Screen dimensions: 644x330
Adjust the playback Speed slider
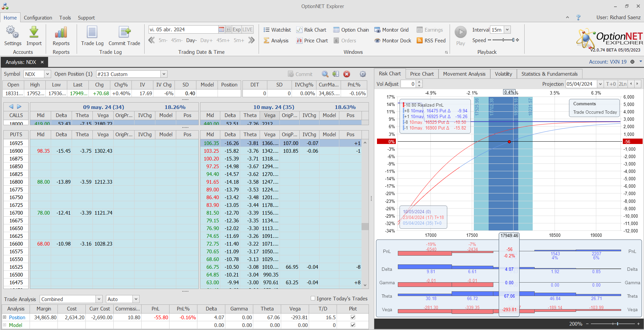coord(503,40)
